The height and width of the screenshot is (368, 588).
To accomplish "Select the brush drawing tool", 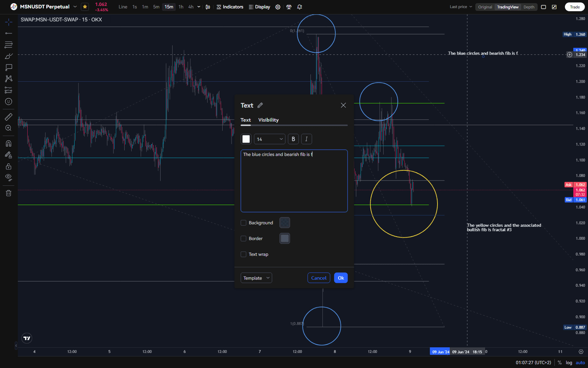I will [9, 56].
